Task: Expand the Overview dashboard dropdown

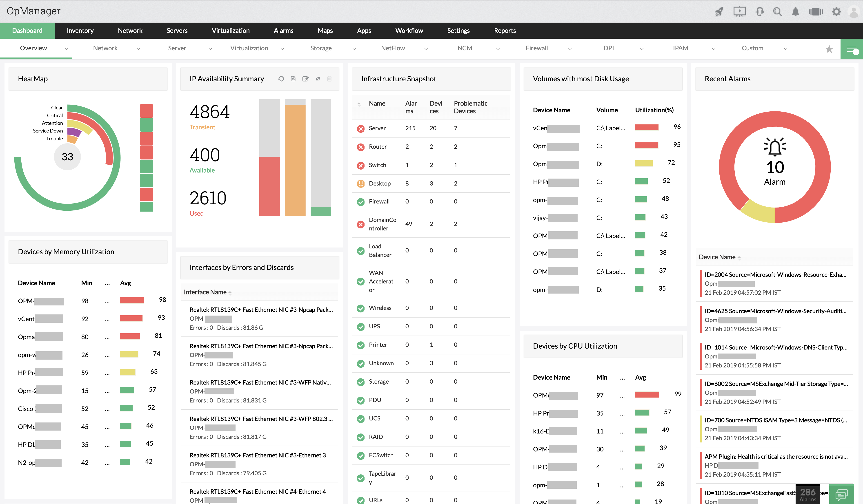Action: point(66,48)
